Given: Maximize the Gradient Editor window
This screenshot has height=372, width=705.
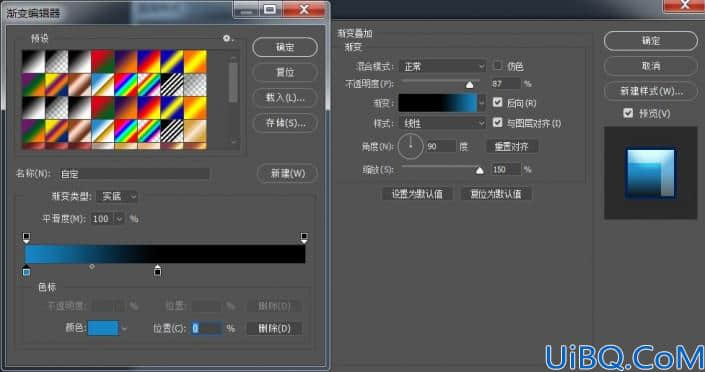Looking at the screenshot, I should tap(270, 9).
